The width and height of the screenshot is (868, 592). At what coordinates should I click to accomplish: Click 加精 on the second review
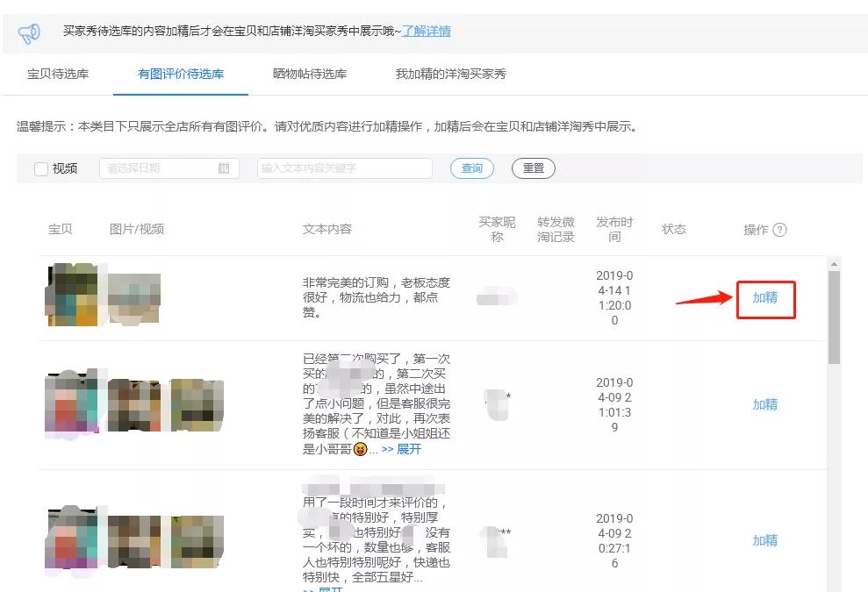[764, 404]
